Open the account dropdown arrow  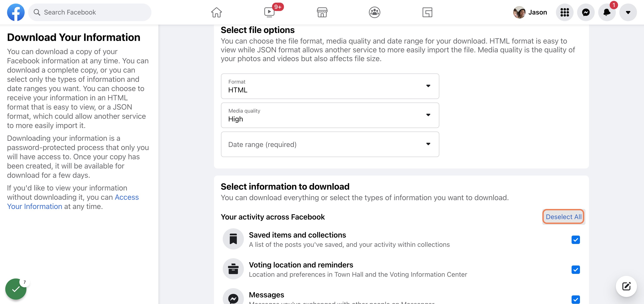(628, 12)
